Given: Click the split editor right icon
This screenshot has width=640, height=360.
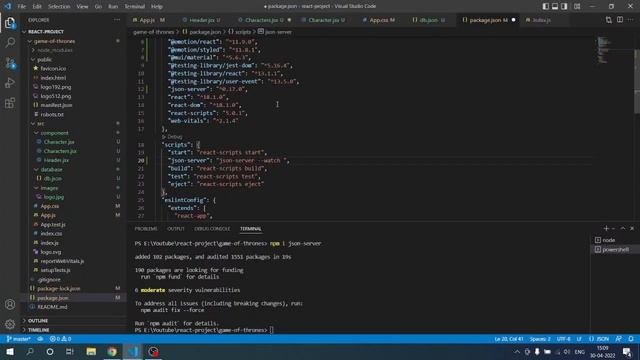Looking at the screenshot, I should click(x=620, y=20).
